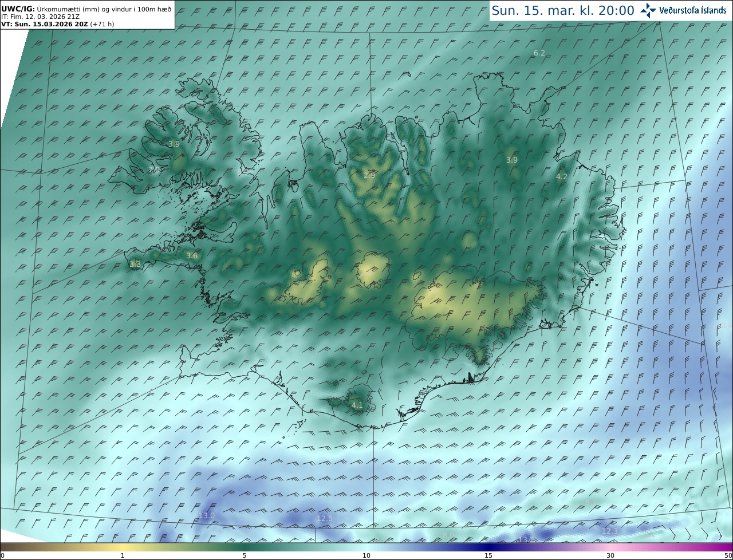The width and height of the screenshot is (733, 560).
Task: Click the 3.3 value on the map
Action: pos(135,264)
